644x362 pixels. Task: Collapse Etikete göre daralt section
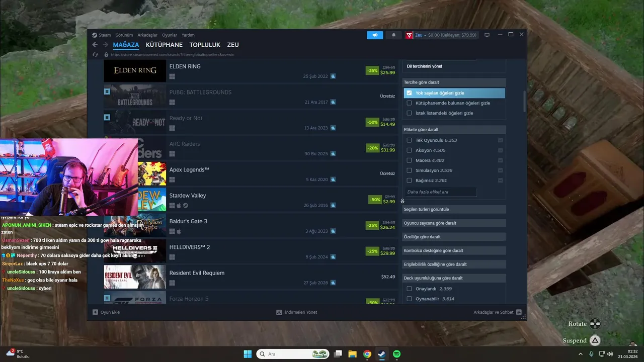[x=454, y=130]
